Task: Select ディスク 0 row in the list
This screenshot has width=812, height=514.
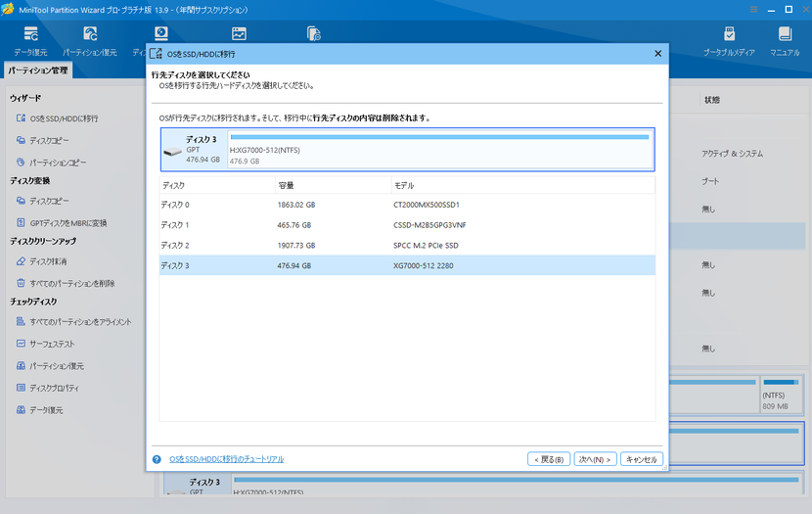Action: click(x=407, y=205)
